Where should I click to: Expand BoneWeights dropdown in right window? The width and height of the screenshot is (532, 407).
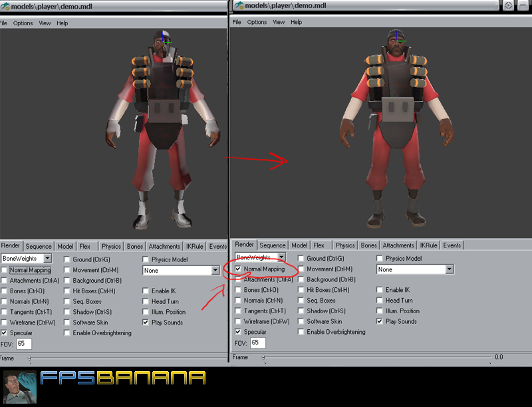tap(281, 257)
